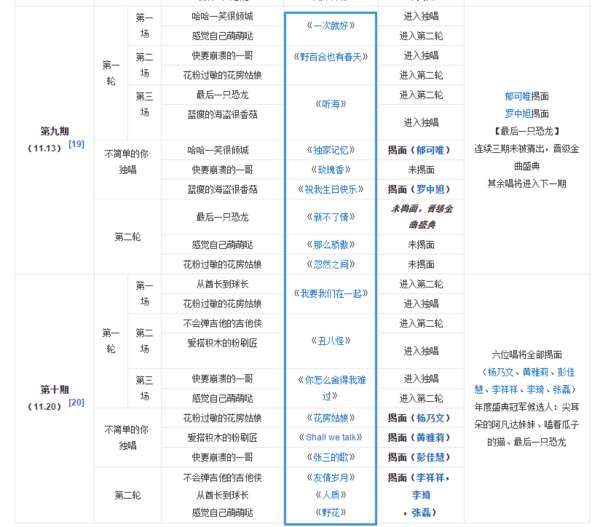The image size is (600, 527).
Task: Select 哈哈一笑很倾城 in the 独家记忆 row
Action: [x=218, y=150]
